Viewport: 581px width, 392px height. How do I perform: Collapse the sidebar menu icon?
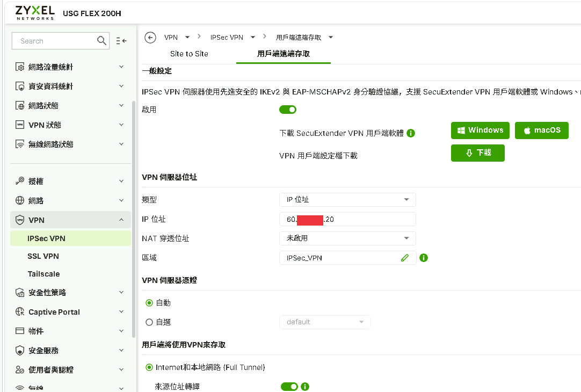[x=121, y=41]
